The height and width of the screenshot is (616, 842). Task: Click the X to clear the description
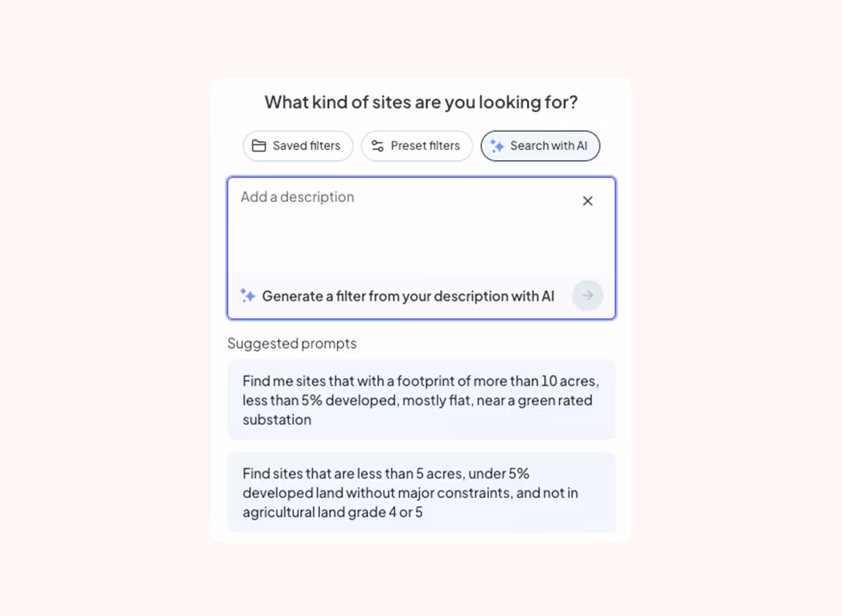[588, 201]
